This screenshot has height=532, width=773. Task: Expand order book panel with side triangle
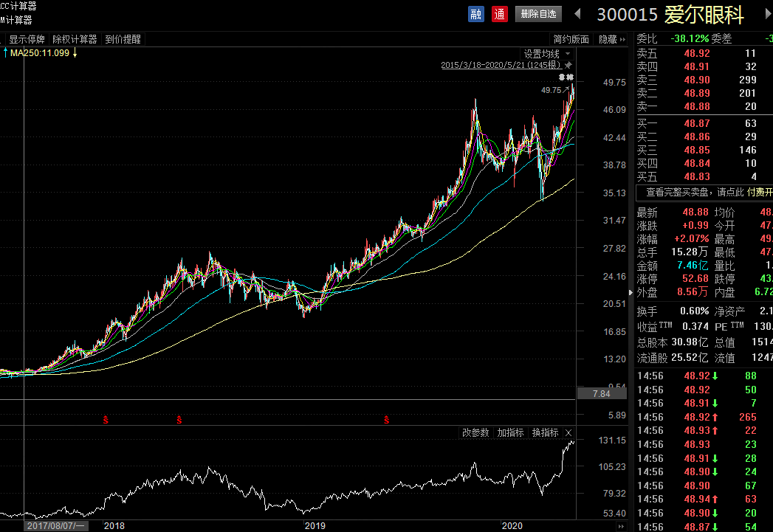[x=631, y=293]
